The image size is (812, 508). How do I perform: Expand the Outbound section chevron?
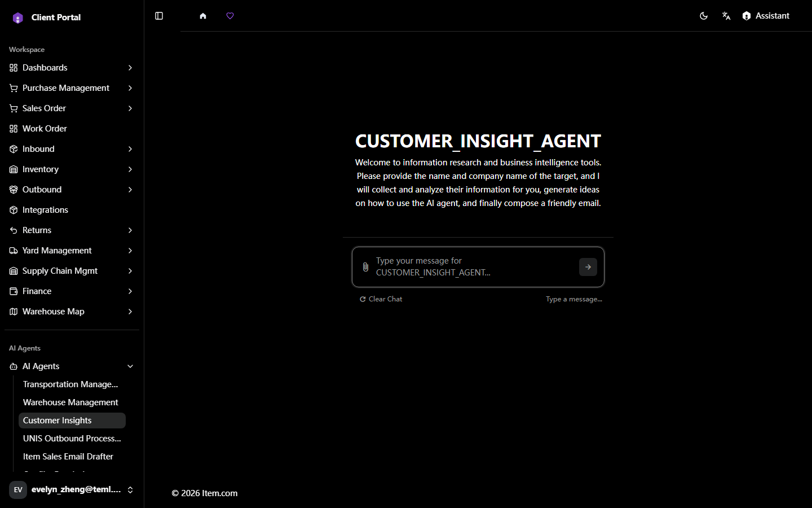130,190
